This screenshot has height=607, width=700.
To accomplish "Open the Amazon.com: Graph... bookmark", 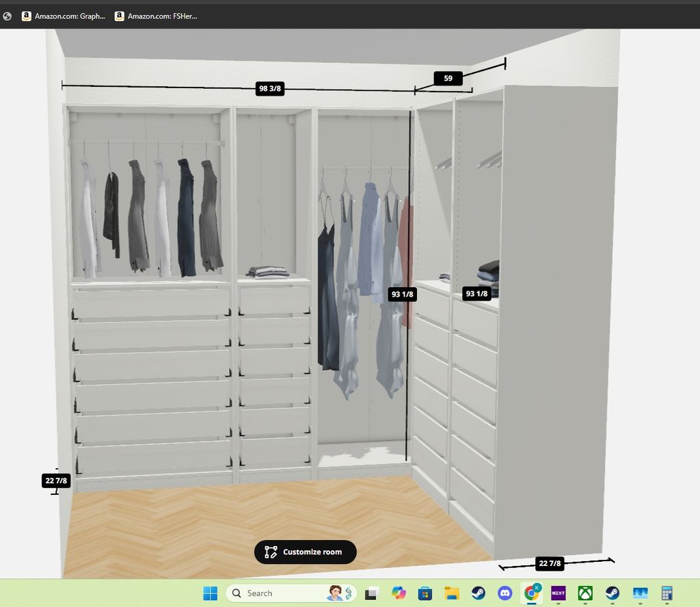I will 64,16.
